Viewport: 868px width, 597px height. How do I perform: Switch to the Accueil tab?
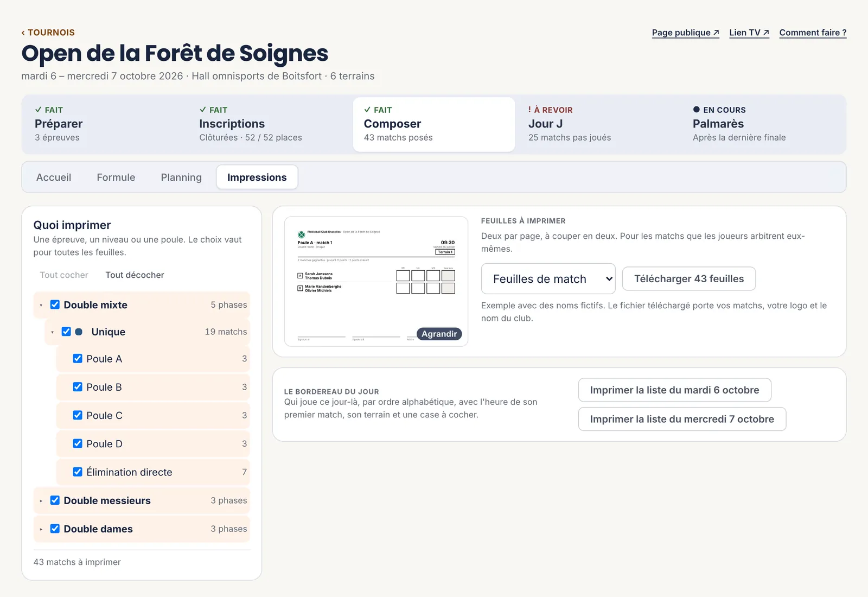pos(54,177)
